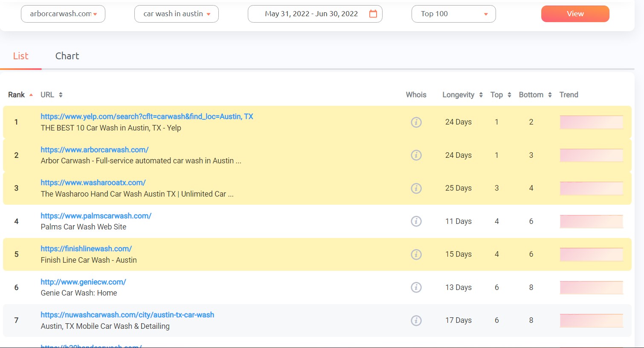Click the date range field May 31 - Jun 30, 2022
The width and height of the screenshot is (644, 348).
pos(315,14)
